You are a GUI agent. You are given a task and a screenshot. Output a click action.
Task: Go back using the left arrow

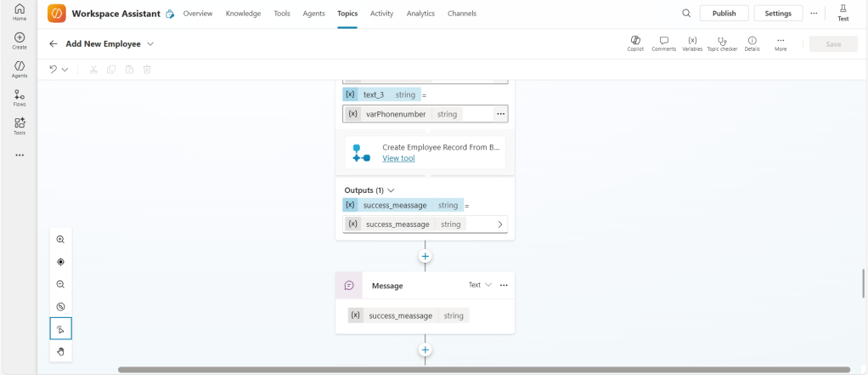point(54,43)
